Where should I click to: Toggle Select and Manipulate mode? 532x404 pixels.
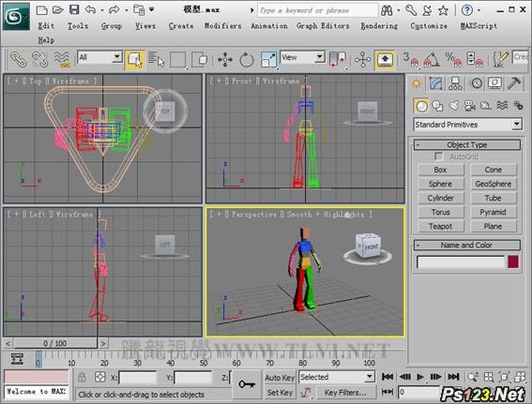coord(362,60)
